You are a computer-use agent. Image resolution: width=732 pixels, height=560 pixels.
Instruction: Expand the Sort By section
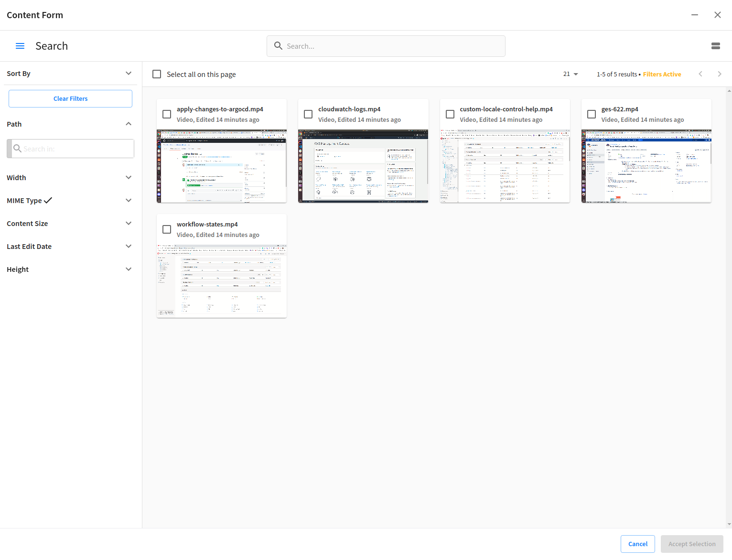point(129,74)
